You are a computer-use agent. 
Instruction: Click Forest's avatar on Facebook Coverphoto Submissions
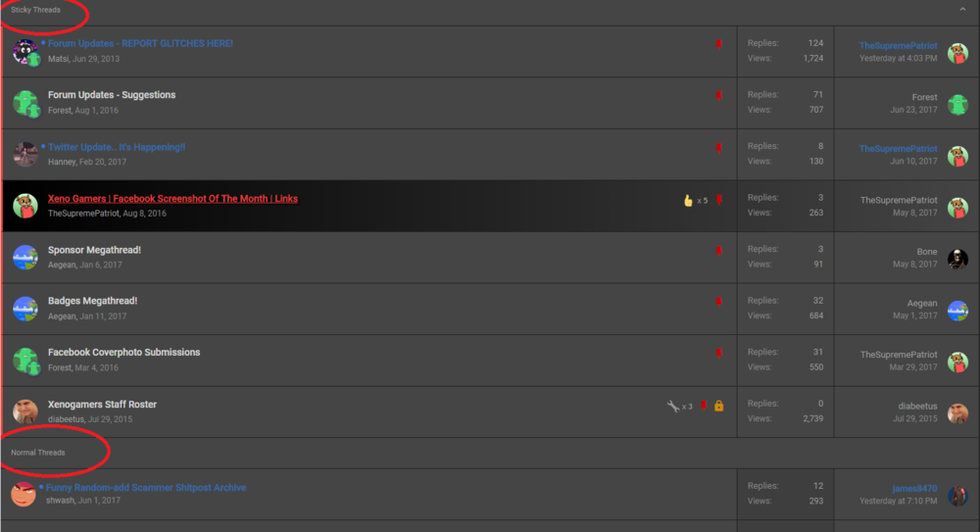pyautogui.click(x=25, y=361)
